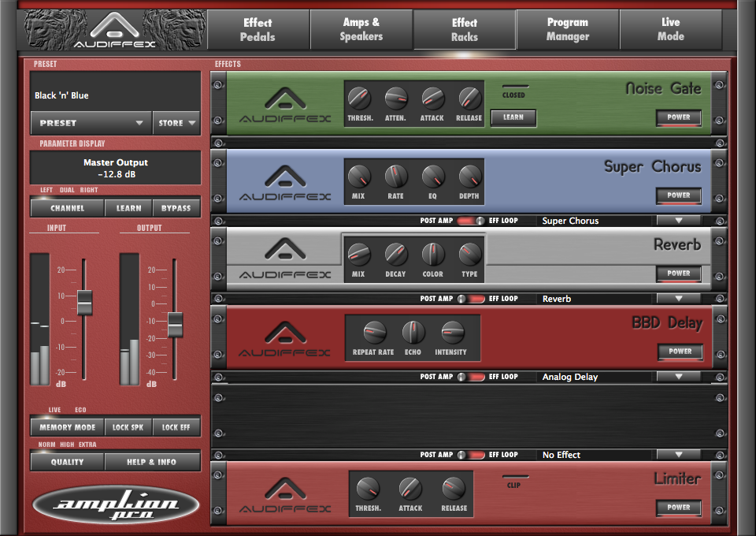Flip Reverb POST AMP / EFF LOOP switch

[471, 299]
